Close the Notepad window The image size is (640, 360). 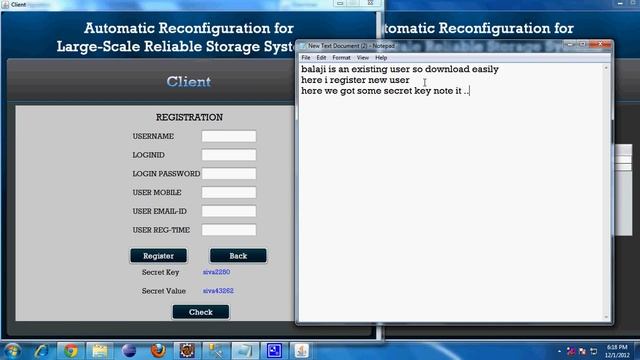[x=600, y=44]
